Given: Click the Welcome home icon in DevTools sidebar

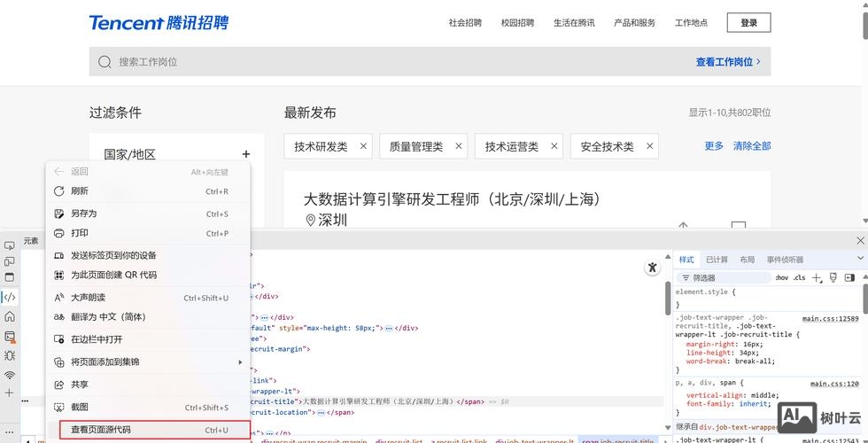Looking at the screenshot, I should pyautogui.click(x=10, y=316).
